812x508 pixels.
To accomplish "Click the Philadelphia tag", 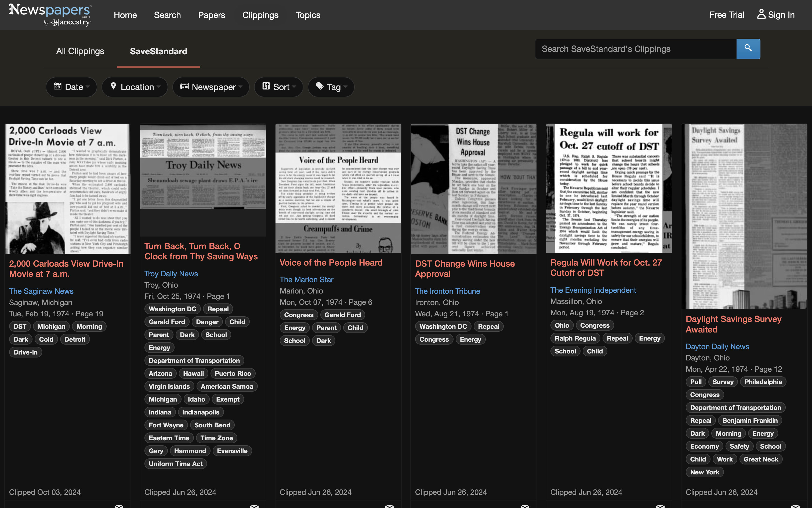I will tap(763, 382).
